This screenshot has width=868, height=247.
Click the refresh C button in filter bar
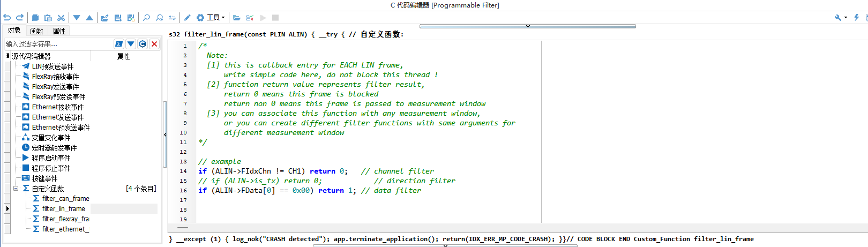(143, 44)
